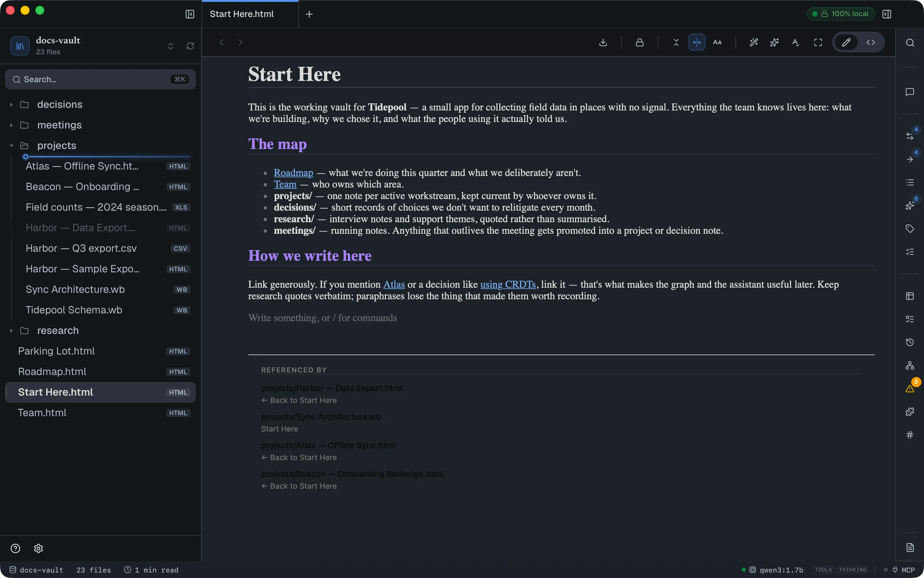Image resolution: width=924 pixels, height=578 pixels.
Task: Open the hashtag icon in right sidebar
Action: (x=910, y=435)
